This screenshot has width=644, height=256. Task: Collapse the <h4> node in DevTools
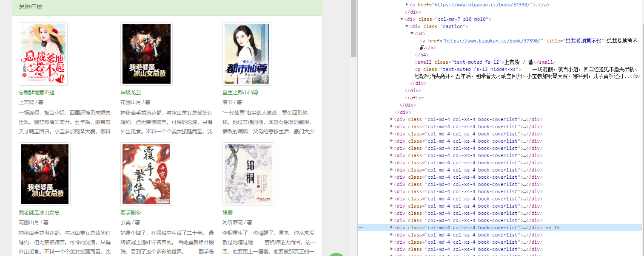[412, 34]
